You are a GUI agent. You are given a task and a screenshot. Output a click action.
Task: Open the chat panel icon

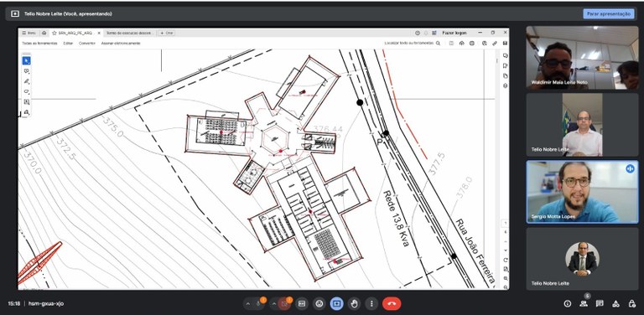[x=600, y=304]
